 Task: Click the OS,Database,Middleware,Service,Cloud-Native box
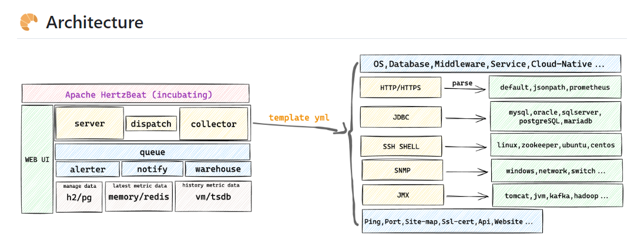click(x=491, y=64)
